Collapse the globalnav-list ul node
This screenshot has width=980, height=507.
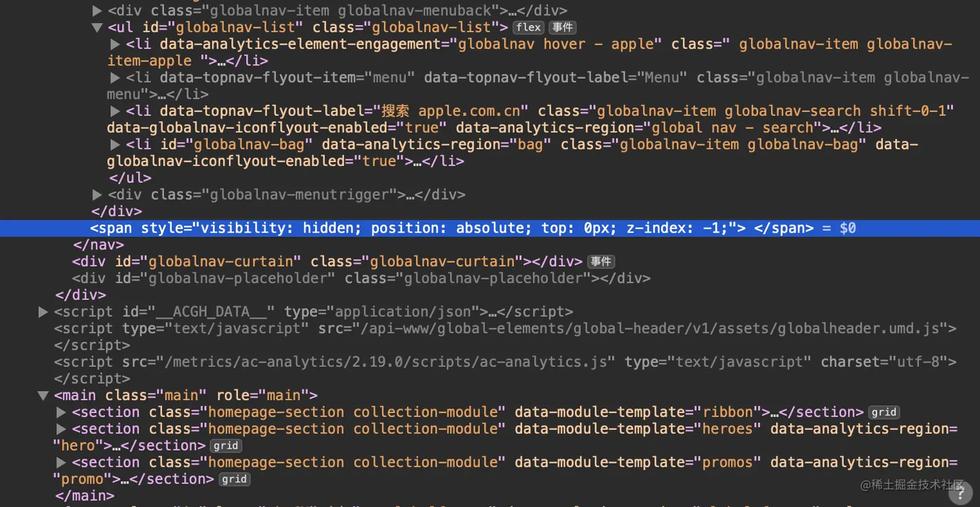97,27
